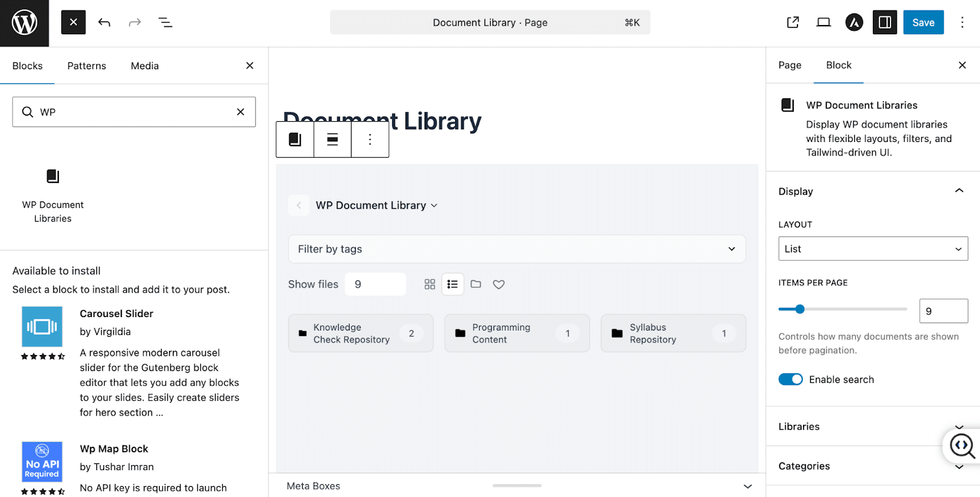
Task: Select the Wp Map Block title
Action: (x=114, y=449)
